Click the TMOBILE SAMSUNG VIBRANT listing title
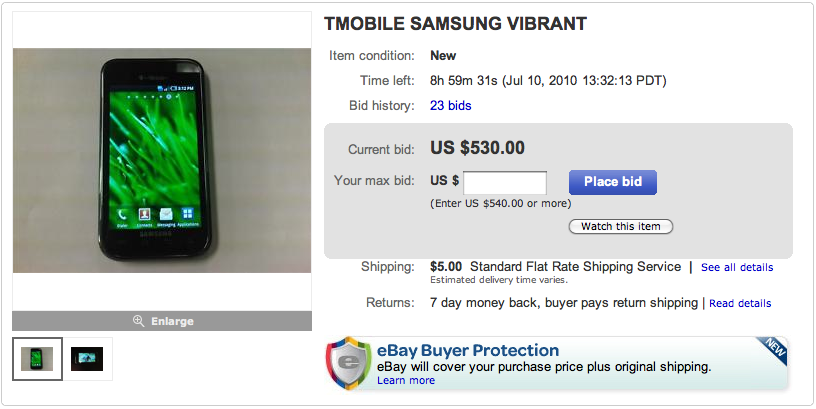The width and height of the screenshot is (816, 409). point(455,24)
